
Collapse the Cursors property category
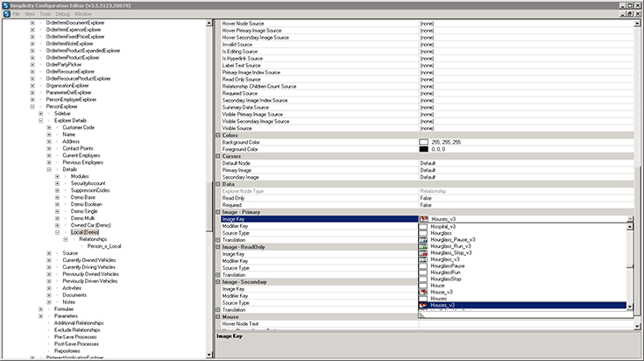click(x=218, y=156)
